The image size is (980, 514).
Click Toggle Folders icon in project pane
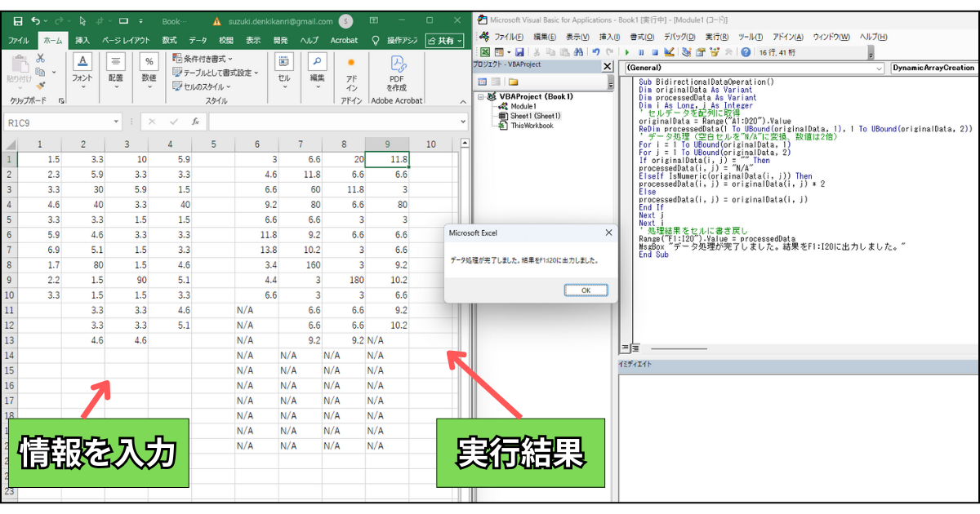[x=513, y=82]
